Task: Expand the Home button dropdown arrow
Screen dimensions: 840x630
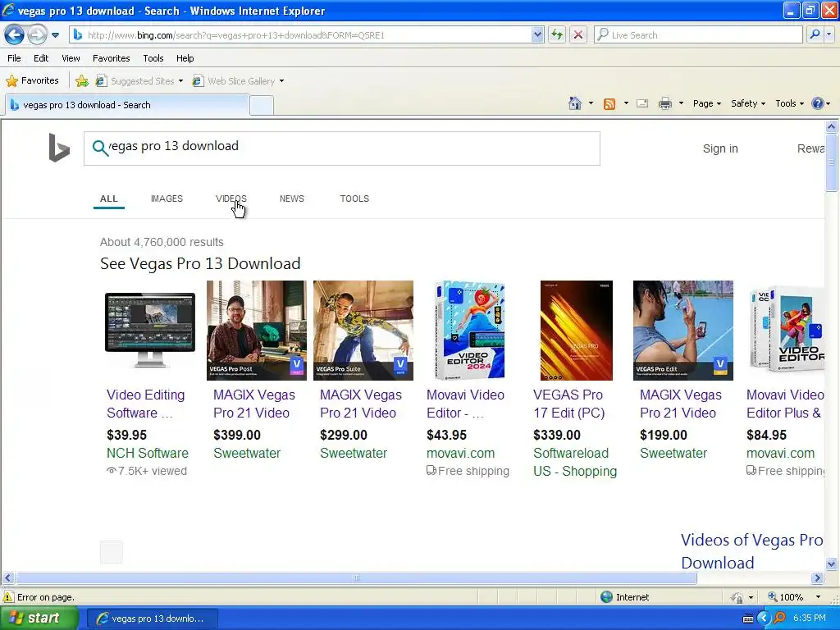Action: click(591, 103)
